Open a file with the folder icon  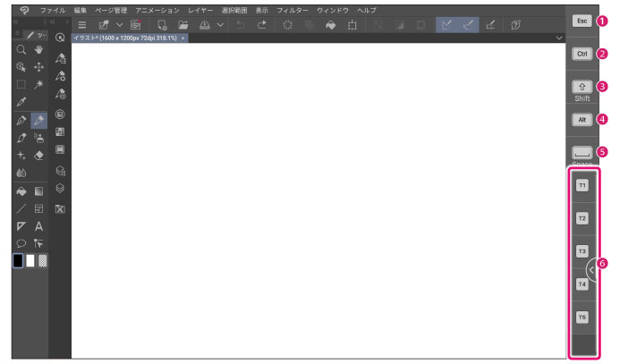pyautogui.click(x=183, y=25)
